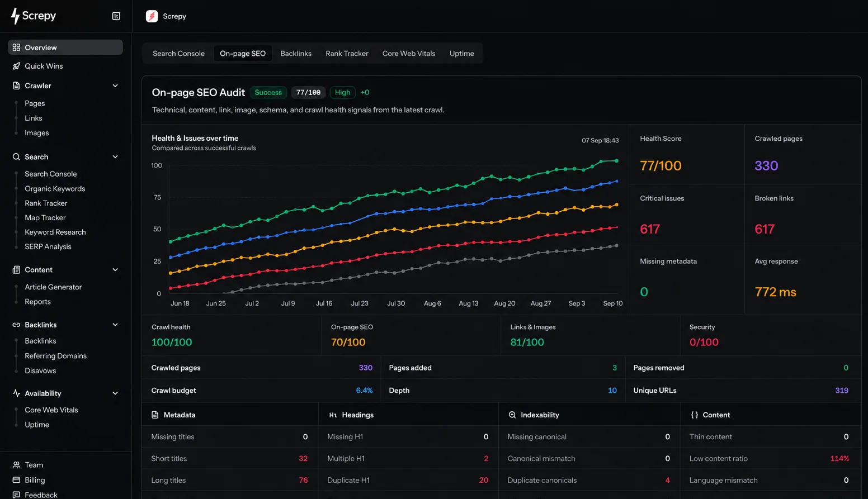868x499 pixels.
Task: Click the Backlinks chain-link icon
Action: click(x=16, y=325)
